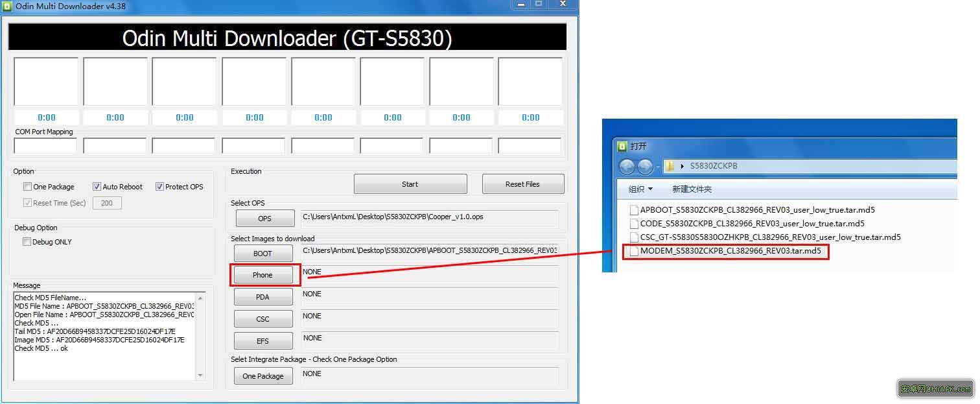This screenshot has height=404, width=980.
Task: Click the CSC file icon in Open dialog
Action: pos(634,237)
